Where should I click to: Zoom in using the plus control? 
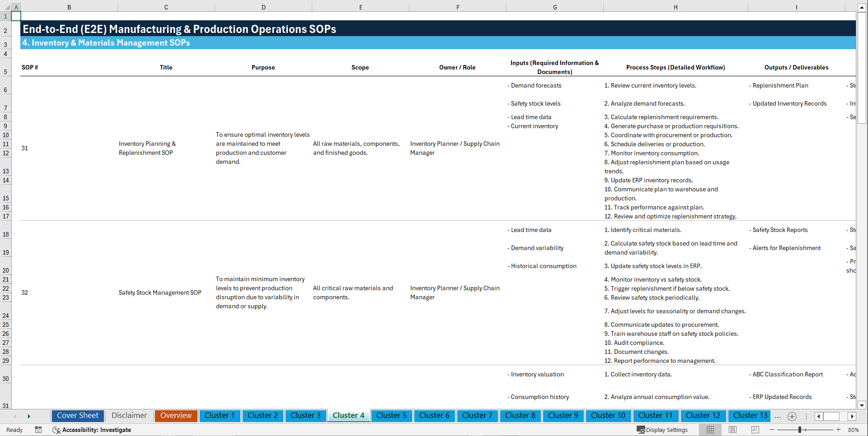point(839,430)
